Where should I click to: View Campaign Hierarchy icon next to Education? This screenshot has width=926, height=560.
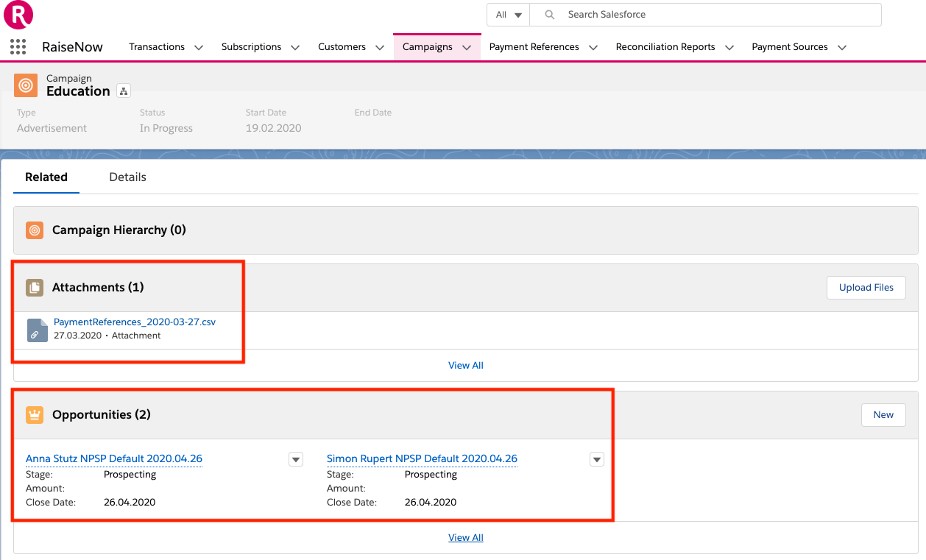click(124, 91)
